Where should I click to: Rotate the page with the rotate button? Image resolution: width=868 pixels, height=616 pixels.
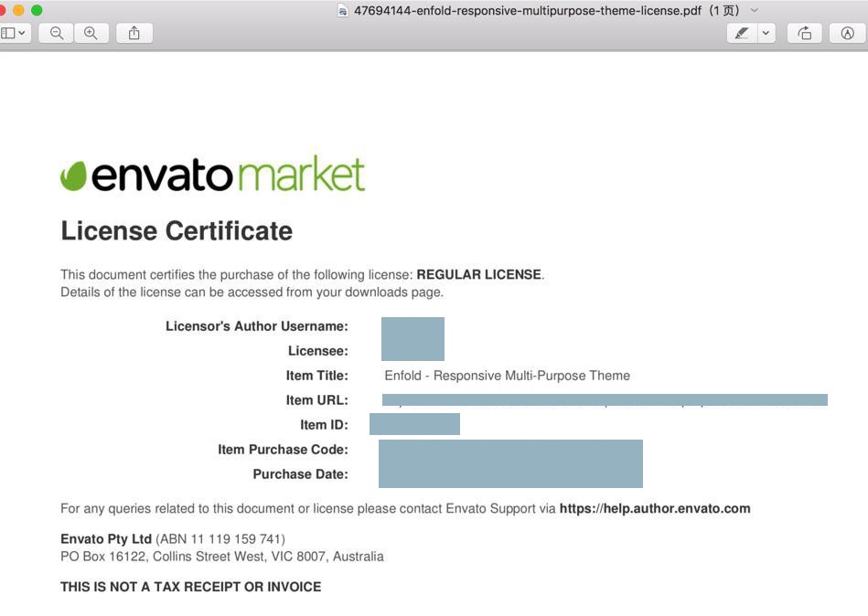tap(804, 33)
